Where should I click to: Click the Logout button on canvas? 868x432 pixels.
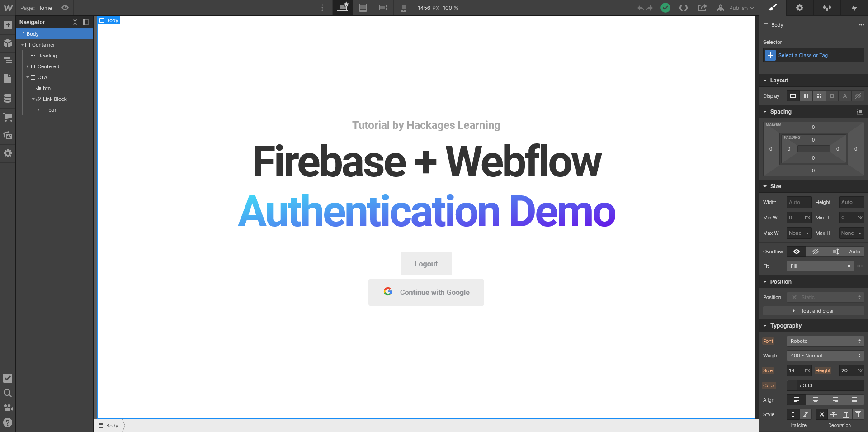(x=426, y=264)
